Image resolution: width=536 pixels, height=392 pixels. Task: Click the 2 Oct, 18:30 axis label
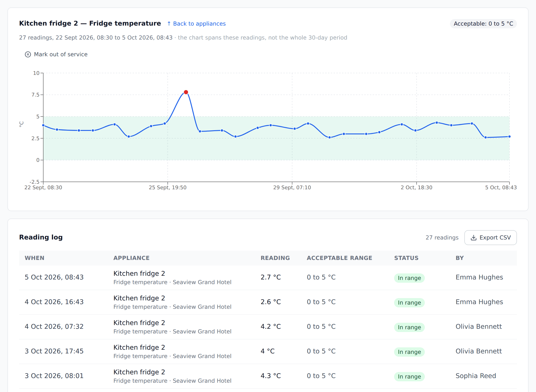click(x=416, y=187)
